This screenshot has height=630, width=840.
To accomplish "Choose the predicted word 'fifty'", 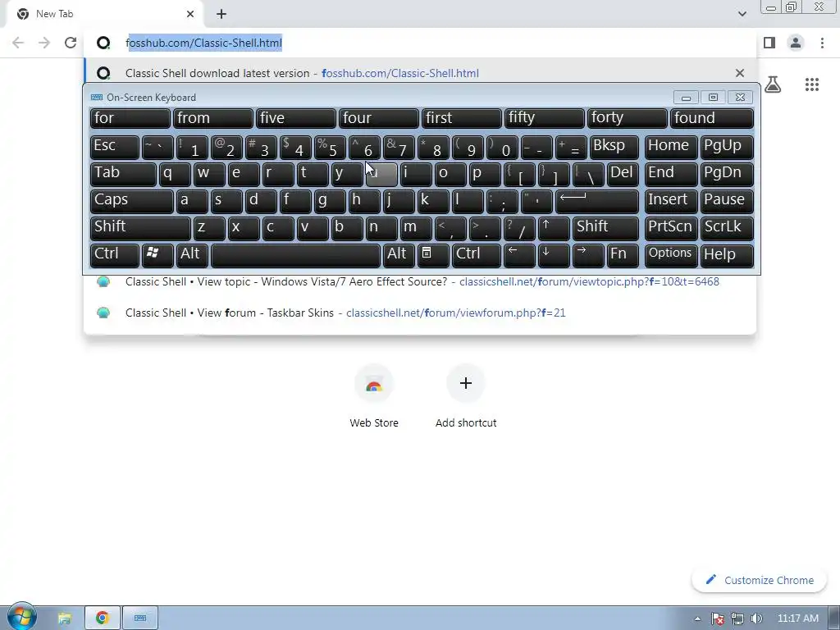I will 545,118.
